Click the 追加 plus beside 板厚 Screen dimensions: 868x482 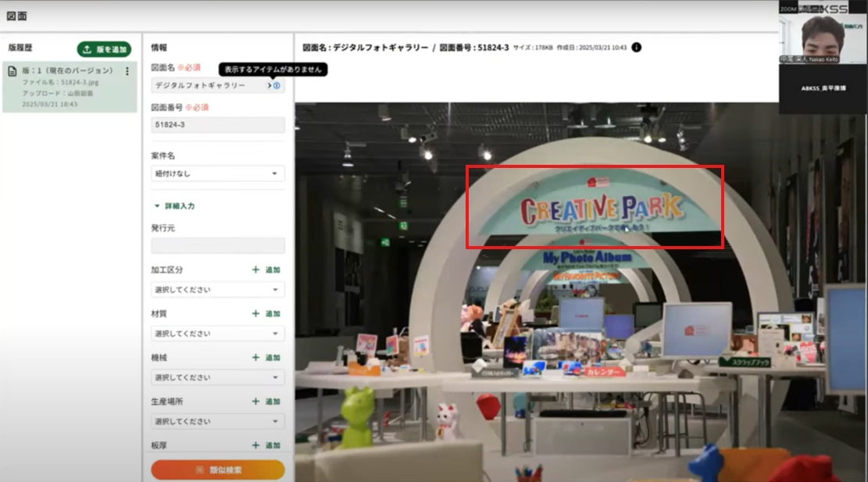(x=266, y=445)
